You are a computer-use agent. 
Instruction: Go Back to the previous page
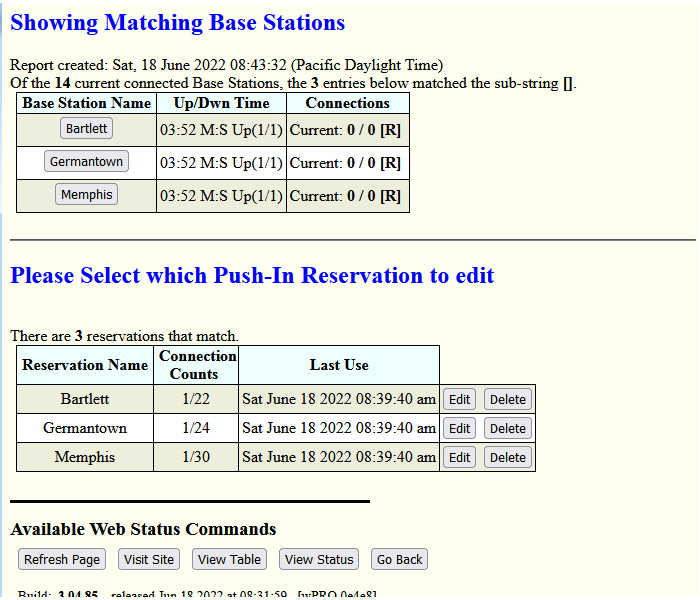(399, 560)
